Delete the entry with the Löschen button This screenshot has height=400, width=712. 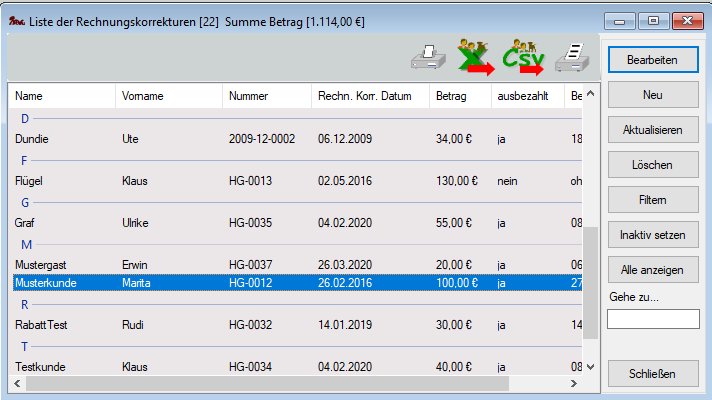653,164
